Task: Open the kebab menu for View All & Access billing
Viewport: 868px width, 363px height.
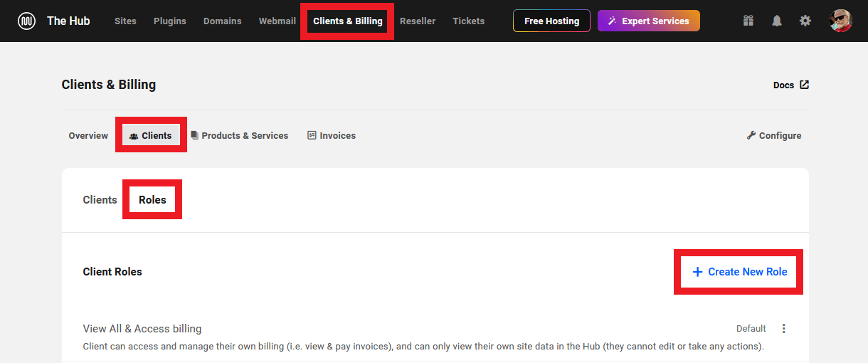Action: [784, 329]
